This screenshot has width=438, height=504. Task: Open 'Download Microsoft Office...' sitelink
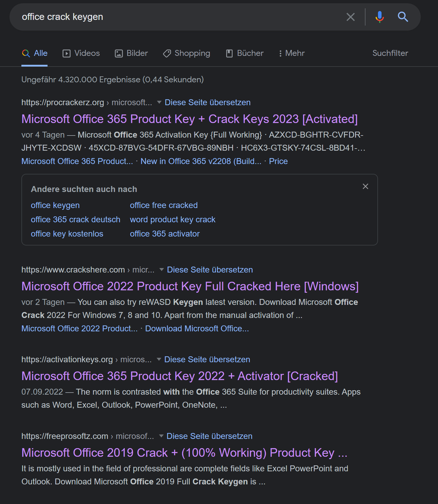[x=197, y=328]
